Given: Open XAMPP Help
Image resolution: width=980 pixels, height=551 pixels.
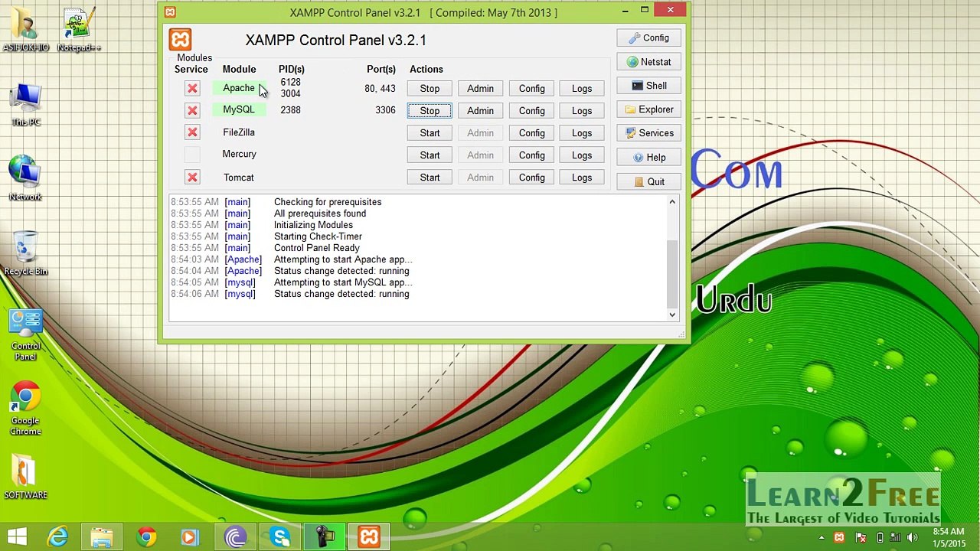Looking at the screenshot, I should pos(648,158).
